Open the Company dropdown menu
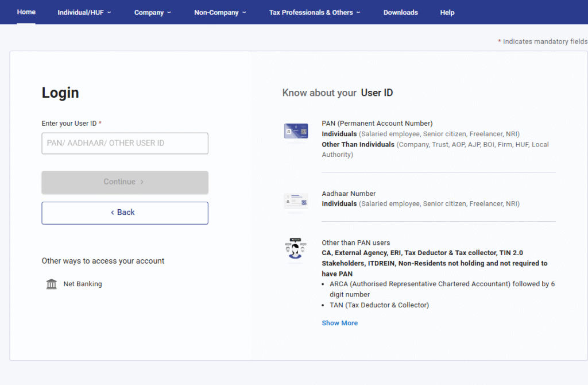This screenshot has width=588, height=385. tap(153, 12)
